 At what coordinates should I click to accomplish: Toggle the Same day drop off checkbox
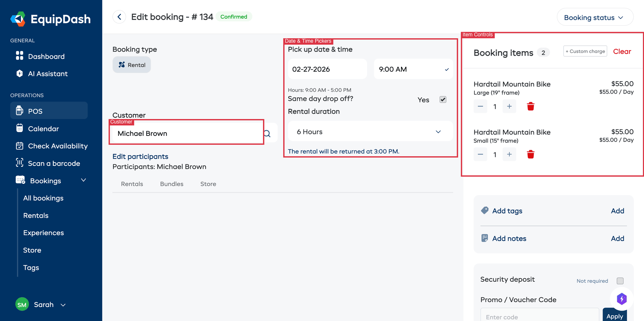click(x=443, y=99)
